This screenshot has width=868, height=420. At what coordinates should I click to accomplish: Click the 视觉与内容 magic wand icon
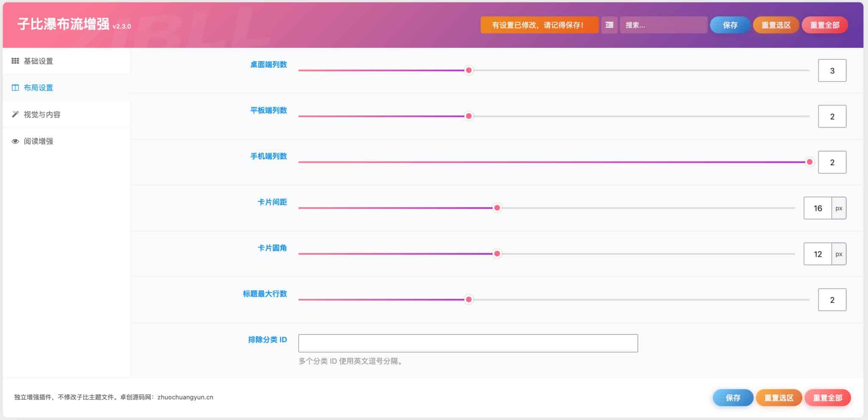tap(15, 114)
